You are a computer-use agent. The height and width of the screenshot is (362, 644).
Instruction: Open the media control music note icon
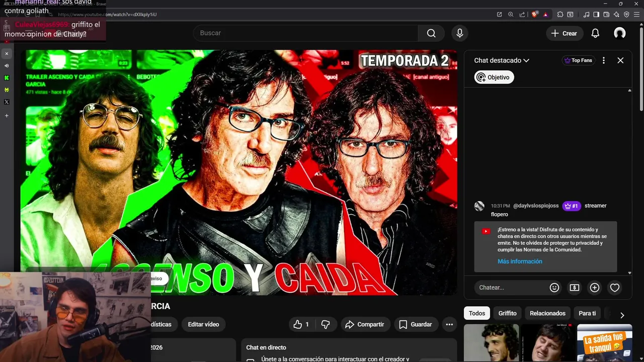[586, 15]
